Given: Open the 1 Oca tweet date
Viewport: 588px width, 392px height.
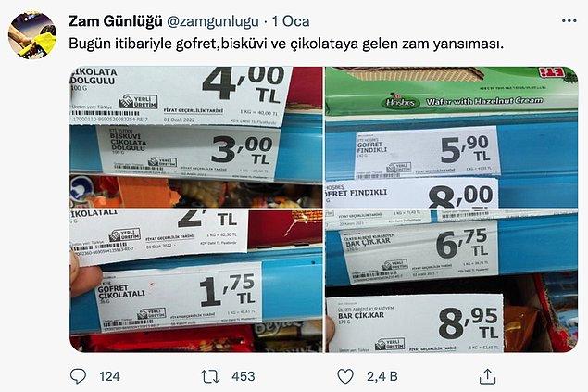Looking at the screenshot, I should 291,21.
